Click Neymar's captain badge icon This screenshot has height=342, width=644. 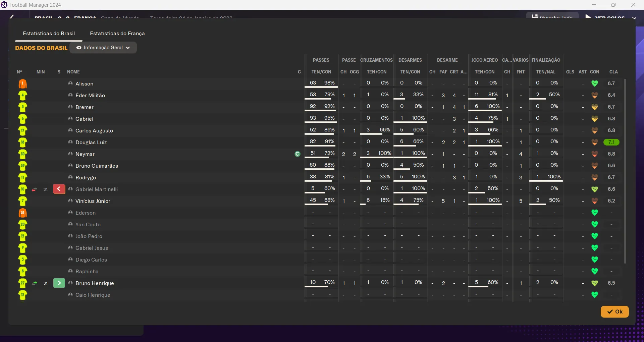[297, 154]
